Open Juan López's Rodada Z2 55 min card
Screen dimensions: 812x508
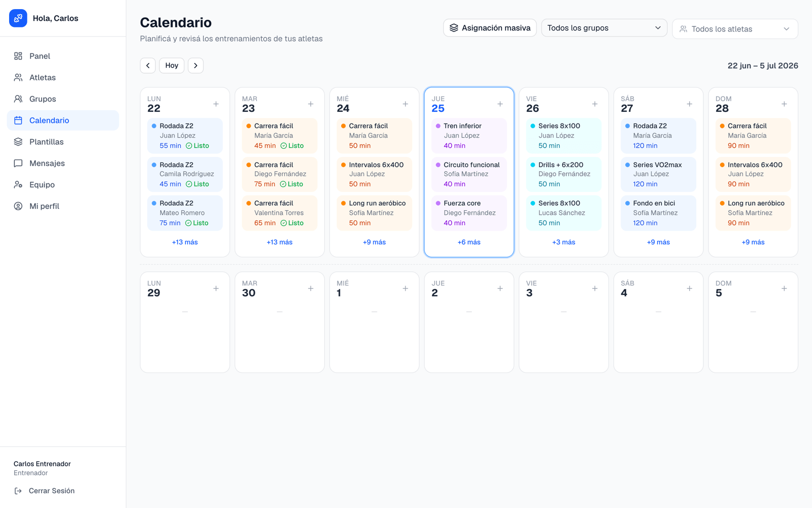point(185,136)
